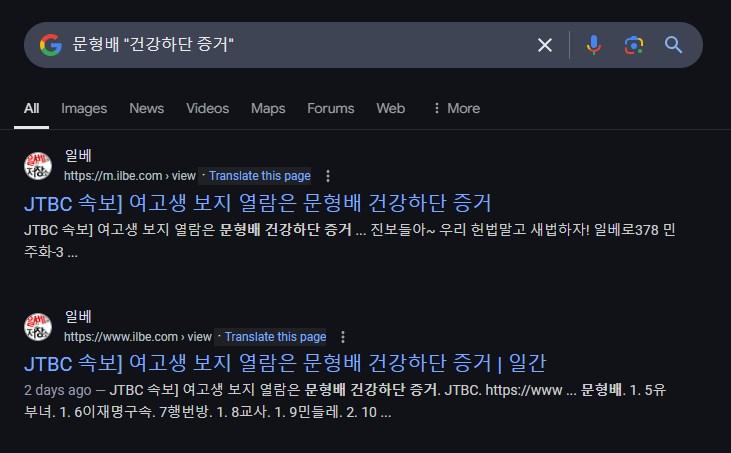Open Google Lens image search
The width and height of the screenshot is (731, 453).
(634, 45)
